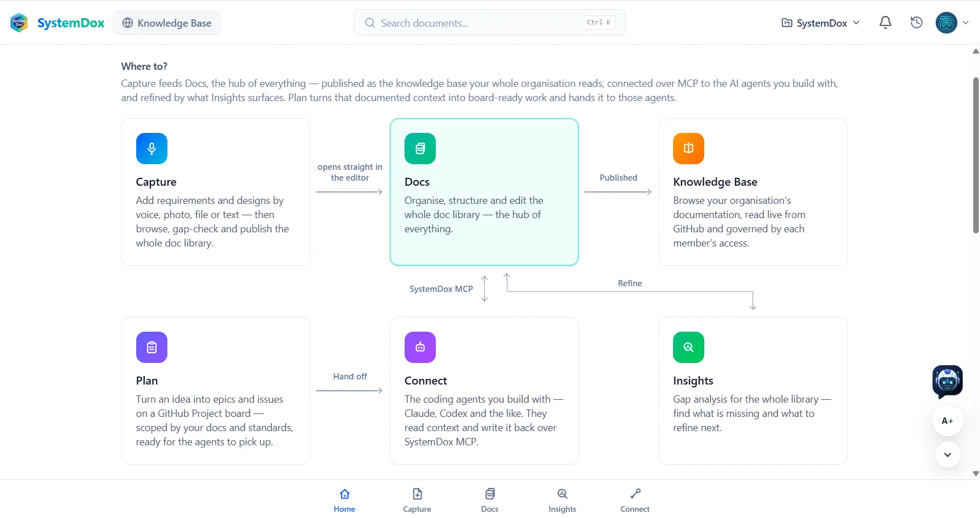
Task: Click the Docs card title
Action: tap(417, 182)
